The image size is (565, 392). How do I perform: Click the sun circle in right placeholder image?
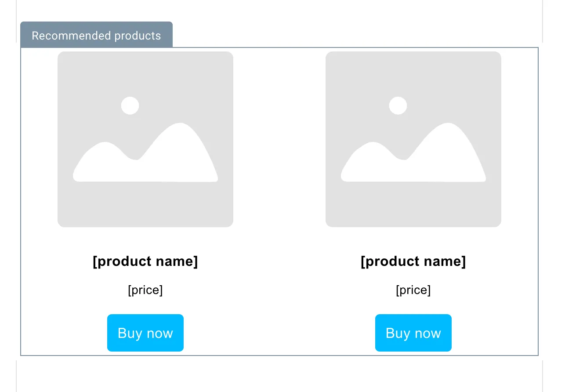[x=398, y=105]
